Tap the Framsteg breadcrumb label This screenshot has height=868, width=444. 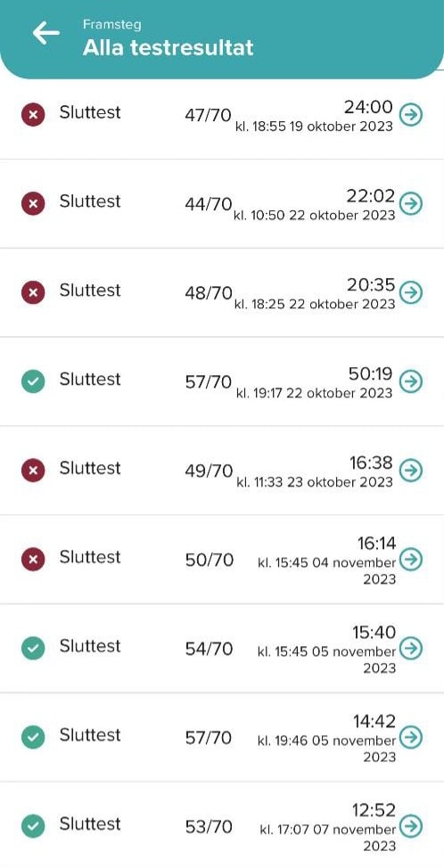111,24
